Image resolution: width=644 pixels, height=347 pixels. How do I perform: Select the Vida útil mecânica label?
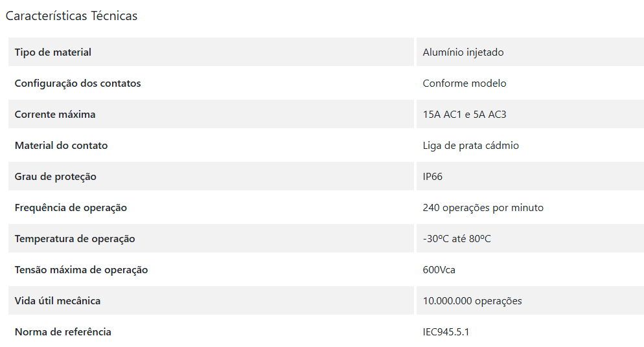click(x=58, y=301)
